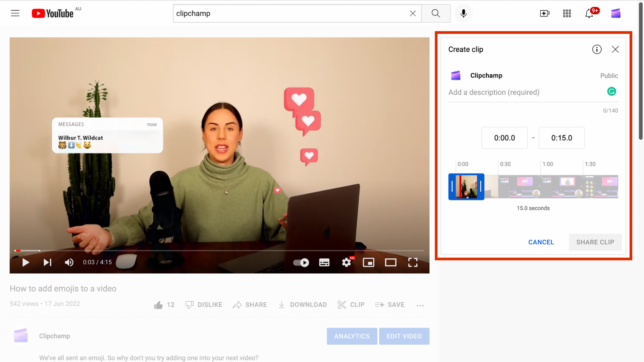This screenshot has width=644, height=362.
Task: Click the ANALYTICS button
Action: [x=352, y=336]
